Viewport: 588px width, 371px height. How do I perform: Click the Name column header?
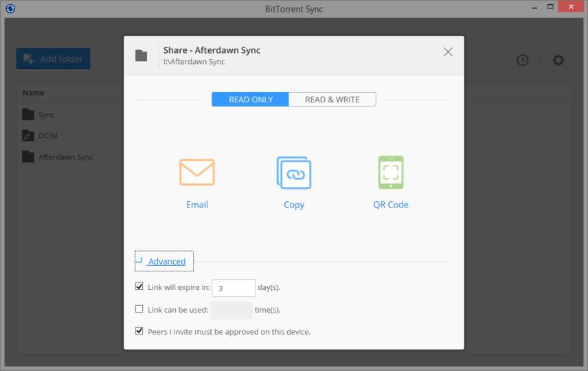coord(34,93)
